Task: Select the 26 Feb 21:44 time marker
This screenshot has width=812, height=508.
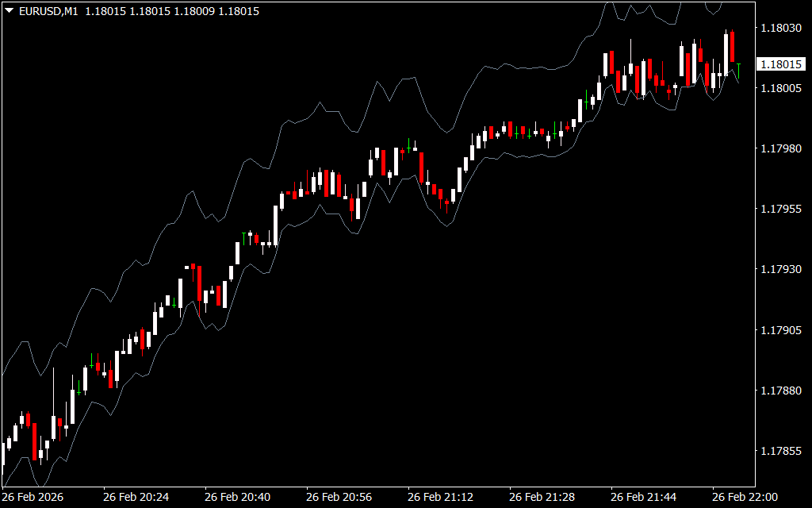Action: (643, 497)
